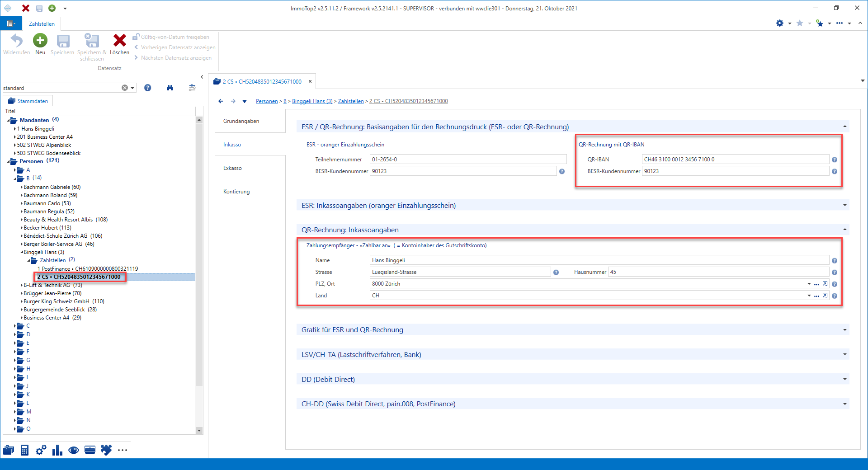Open the bar chart module icon
This screenshot has width=868, height=470.
(x=57, y=450)
